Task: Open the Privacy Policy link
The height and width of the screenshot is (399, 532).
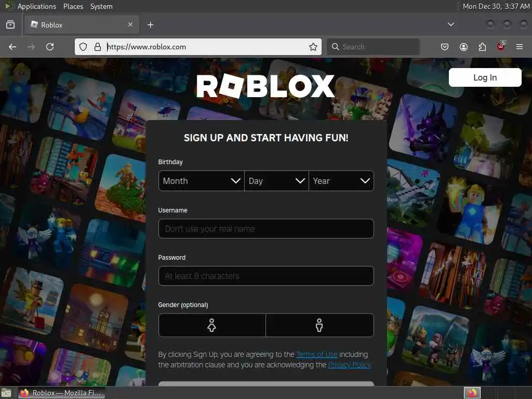Action: (350, 365)
